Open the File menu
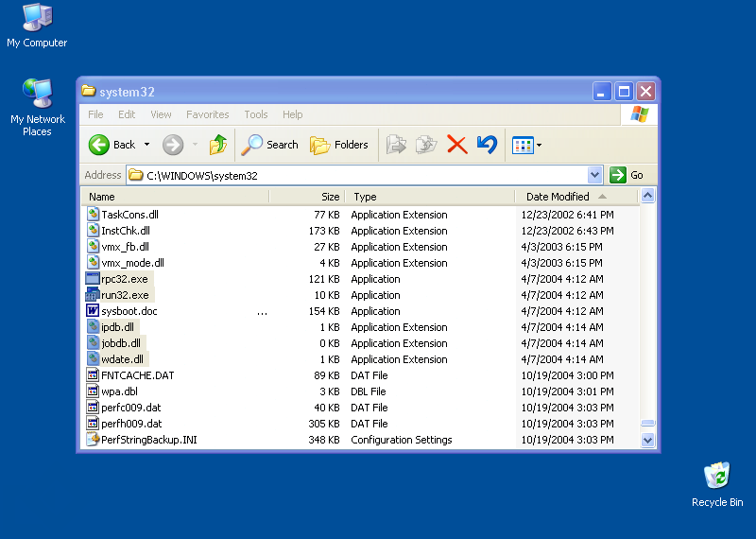Viewport: 756px width, 539px height. pyautogui.click(x=95, y=114)
